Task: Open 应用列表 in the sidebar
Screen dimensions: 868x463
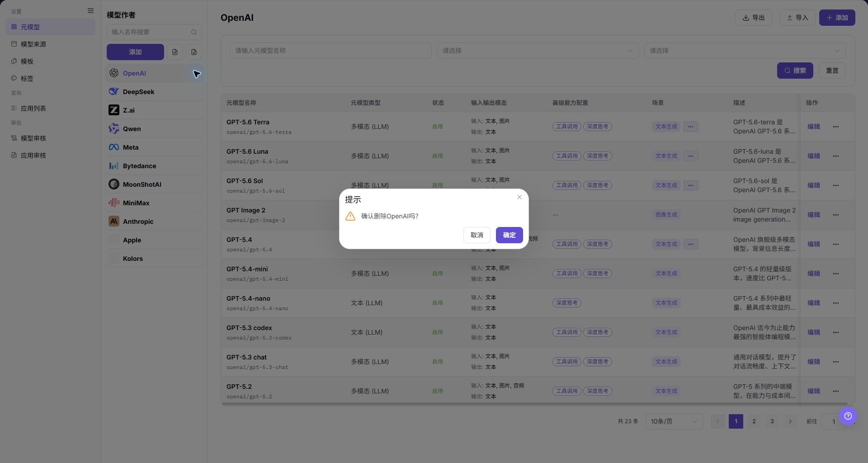Action: [x=50, y=109]
